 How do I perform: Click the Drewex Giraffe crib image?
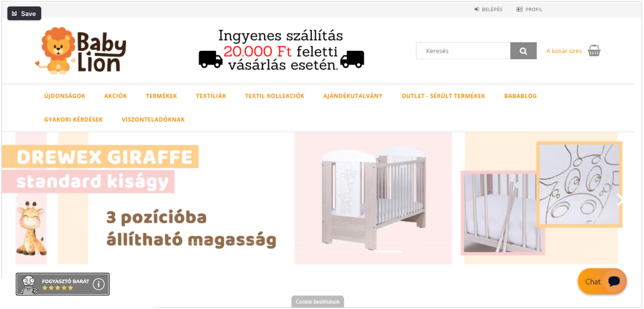tap(373, 197)
